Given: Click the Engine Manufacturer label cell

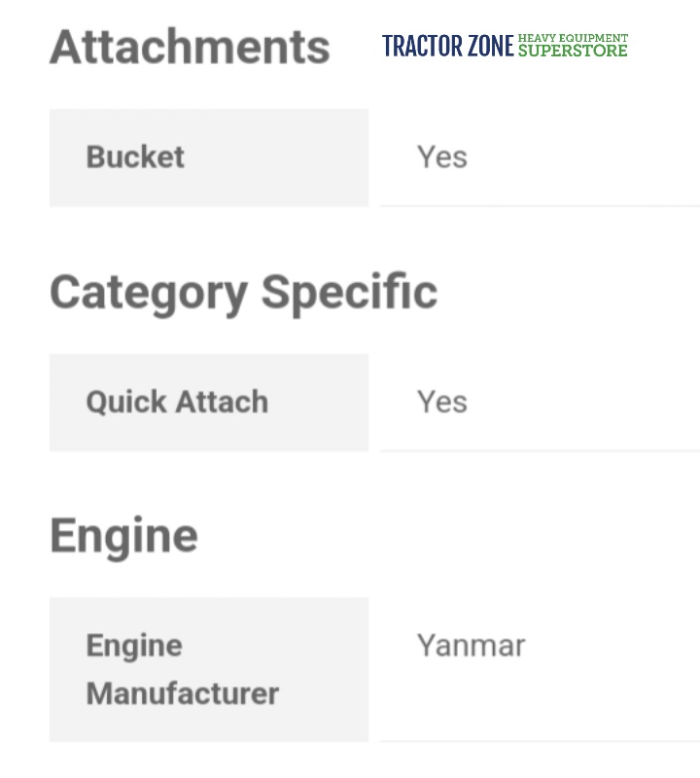Looking at the screenshot, I should click(208, 670).
